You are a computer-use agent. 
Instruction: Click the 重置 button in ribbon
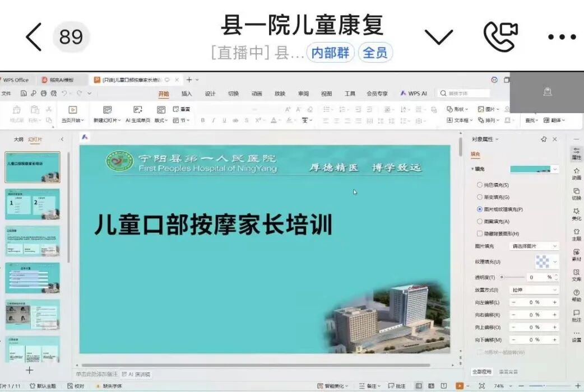point(182,109)
